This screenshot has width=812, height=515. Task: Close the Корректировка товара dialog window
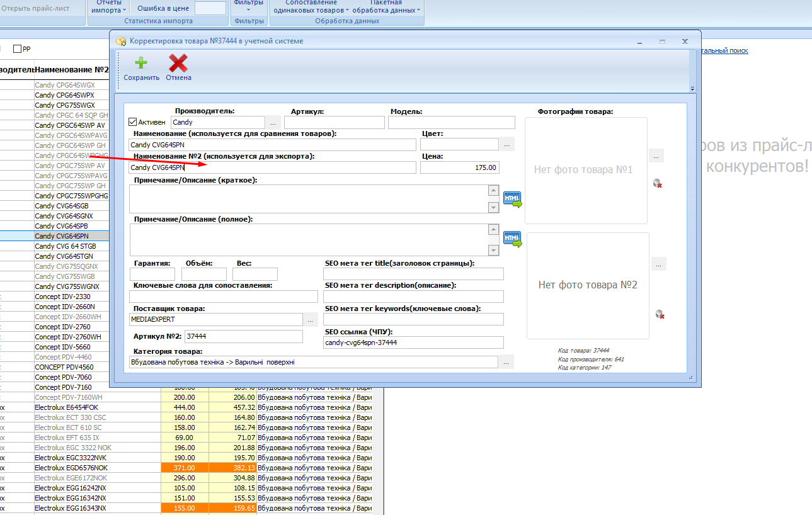click(x=685, y=41)
